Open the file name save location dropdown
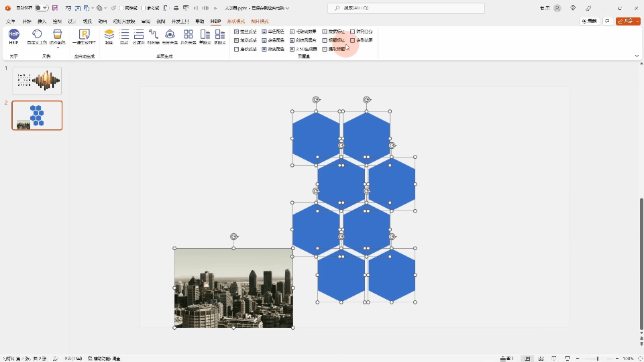Image resolution: width=644 pixels, height=362 pixels. 287,8
